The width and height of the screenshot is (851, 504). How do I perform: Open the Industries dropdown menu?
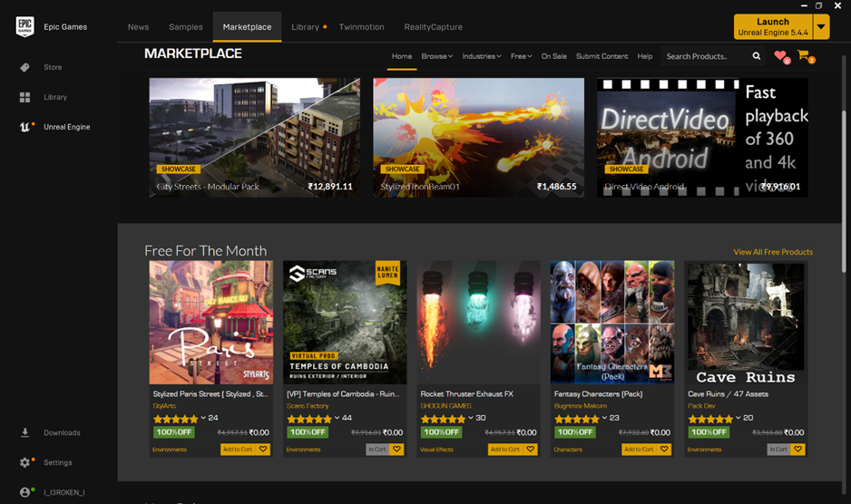pyautogui.click(x=482, y=56)
